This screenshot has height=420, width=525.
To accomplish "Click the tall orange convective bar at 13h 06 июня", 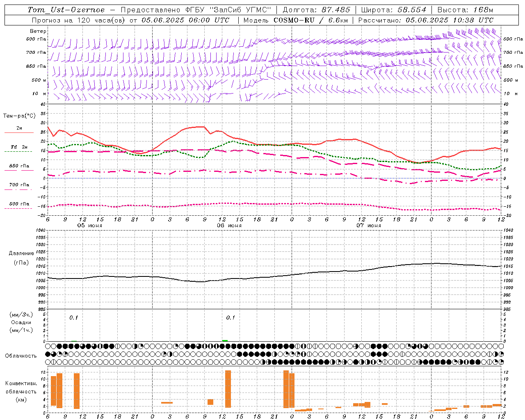I will coord(228,389).
